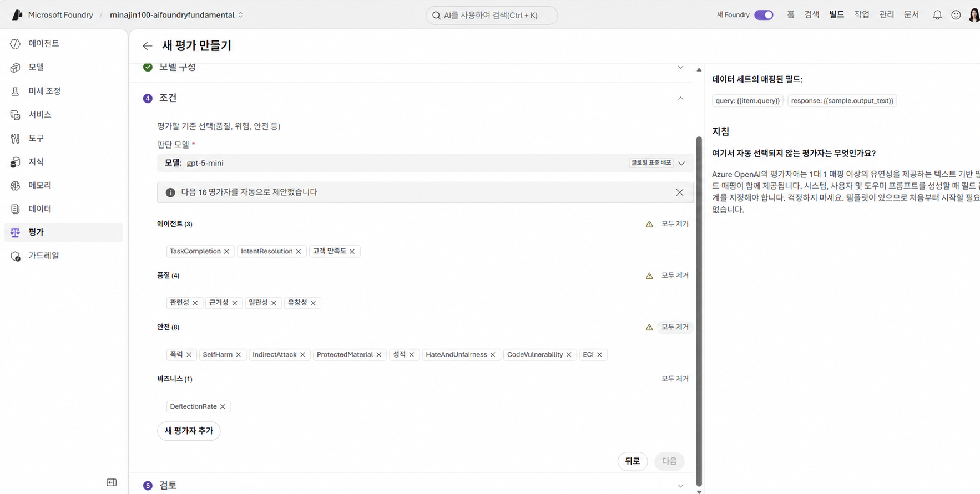Remove the 폭력 evaluator tag
The height and width of the screenshot is (494, 980).
pyautogui.click(x=189, y=355)
